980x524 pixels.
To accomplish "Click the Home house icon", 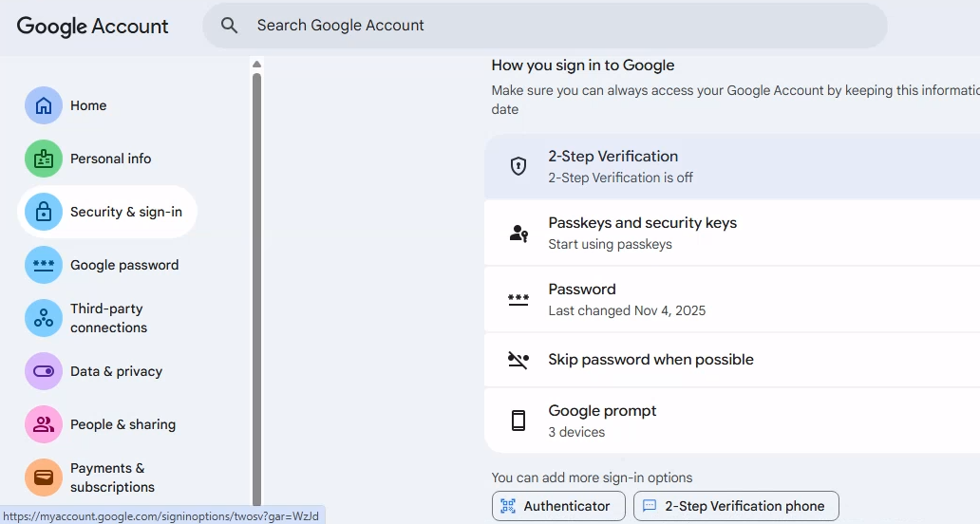I will pyautogui.click(x=44, y=105).
